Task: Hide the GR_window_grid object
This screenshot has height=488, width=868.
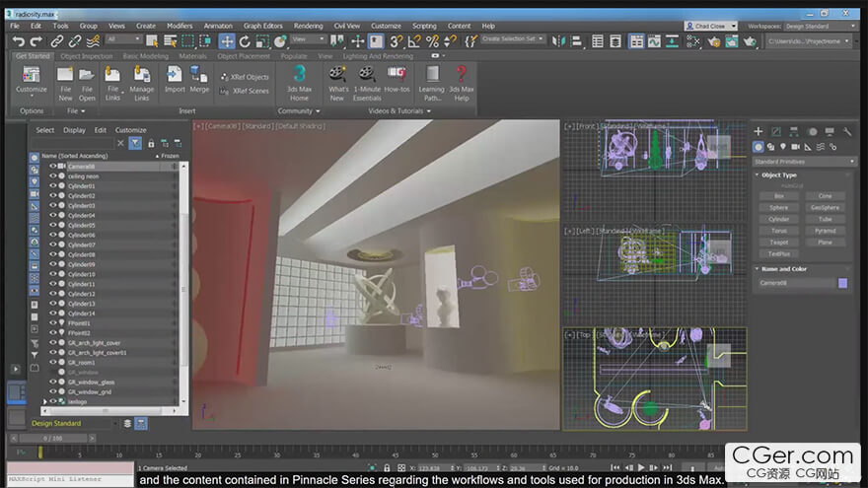Action: (53, 391)
